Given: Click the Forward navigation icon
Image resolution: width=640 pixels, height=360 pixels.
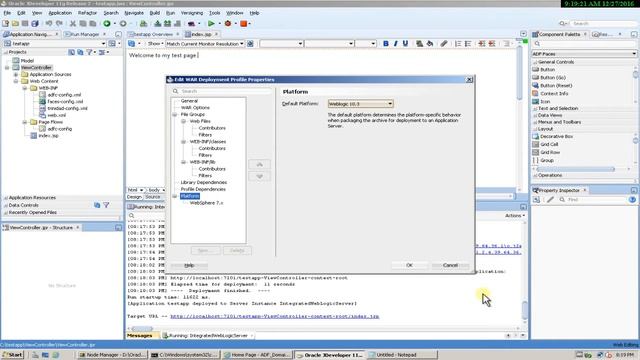Looking at the screenshot, I should tap(123, 24).
